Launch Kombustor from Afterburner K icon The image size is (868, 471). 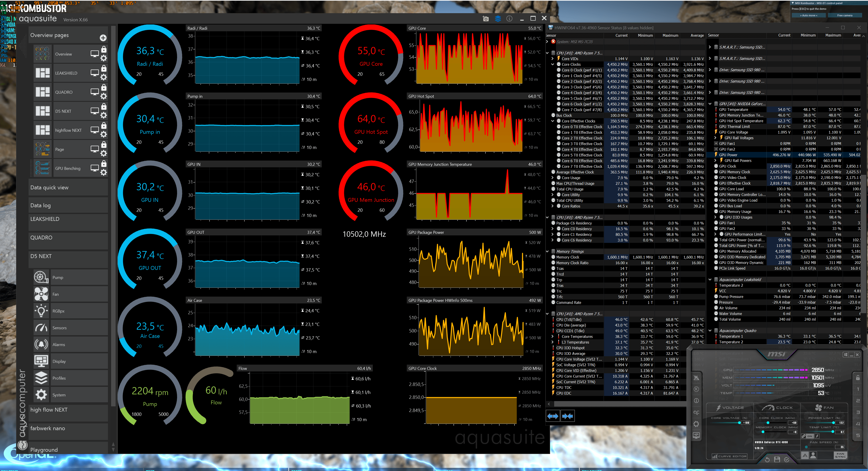(x=697, y=389)
